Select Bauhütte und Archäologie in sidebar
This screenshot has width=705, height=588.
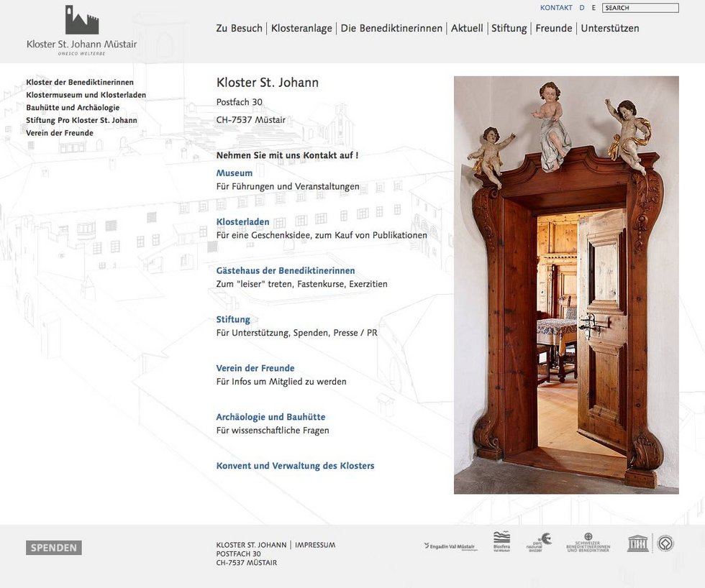pos(73,108)
